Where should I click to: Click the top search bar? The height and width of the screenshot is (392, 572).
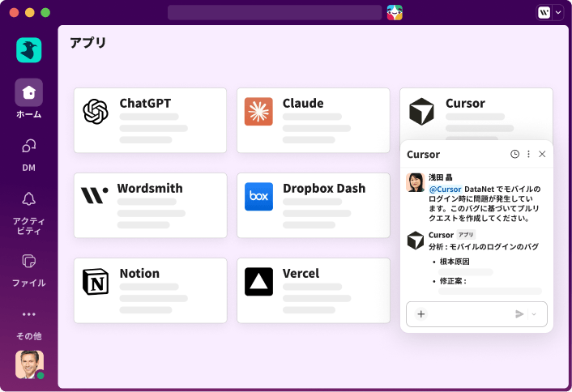(x=275, y=12)
